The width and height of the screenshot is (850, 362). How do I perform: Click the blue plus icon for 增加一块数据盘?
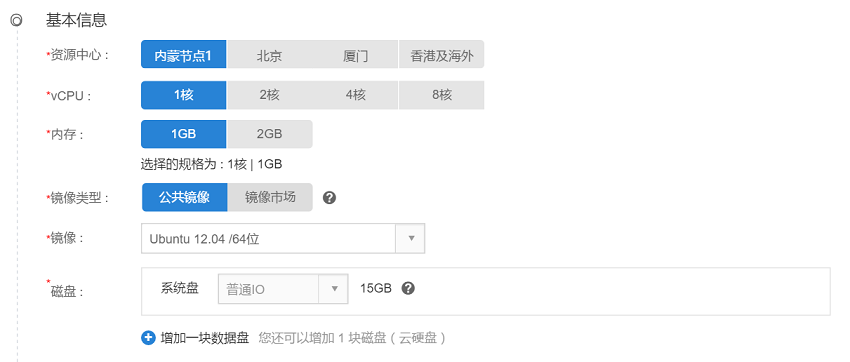click(x=148, y=338)
